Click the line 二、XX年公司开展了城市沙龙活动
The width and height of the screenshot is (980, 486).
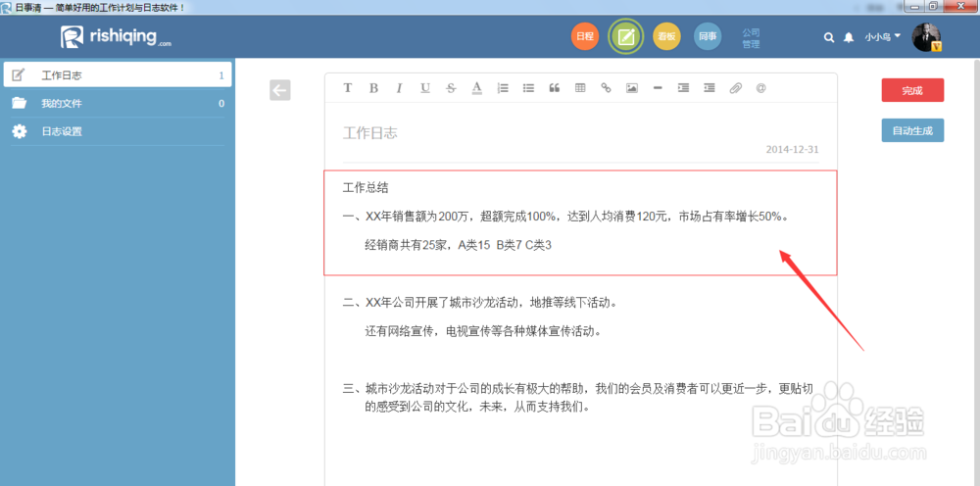480,303
